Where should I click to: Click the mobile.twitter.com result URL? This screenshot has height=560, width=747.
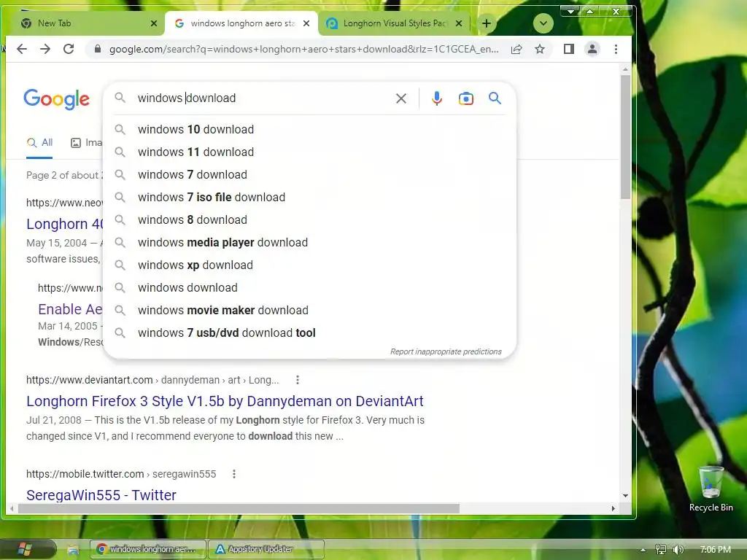pos(121,474)
